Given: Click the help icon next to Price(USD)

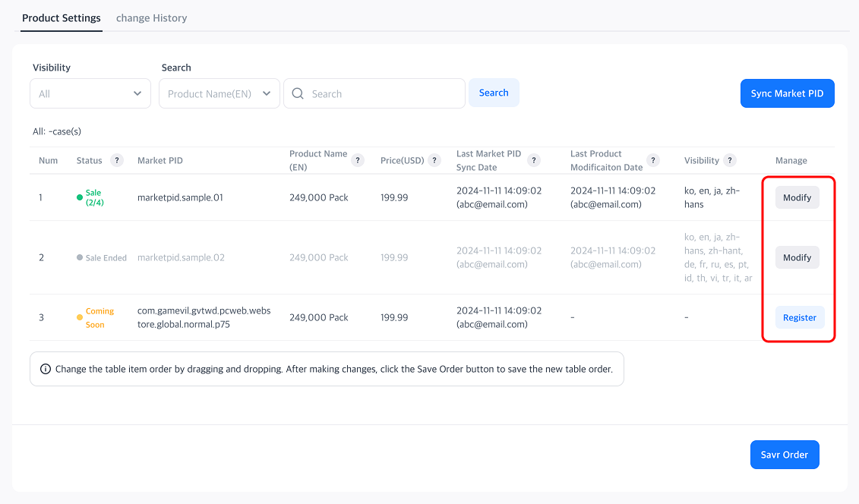Looking at the screenshot, I should pyautogui.click(x=434, y=160).
